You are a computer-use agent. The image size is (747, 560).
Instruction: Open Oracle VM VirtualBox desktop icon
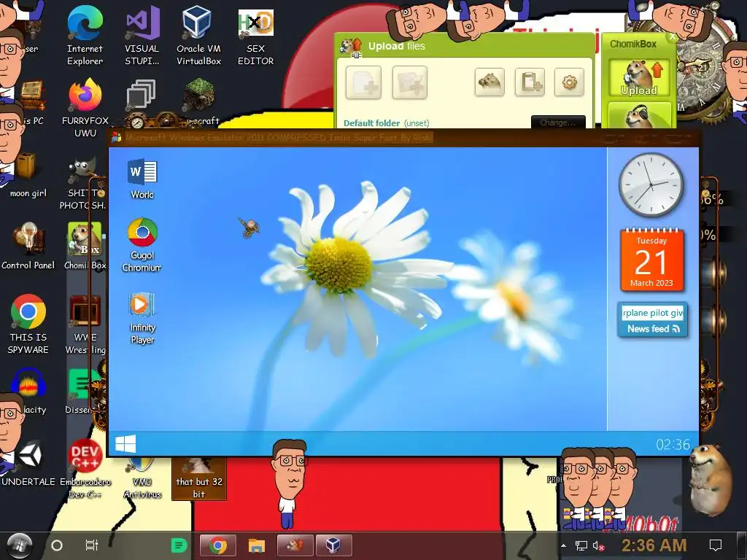(x=198, y=36)
